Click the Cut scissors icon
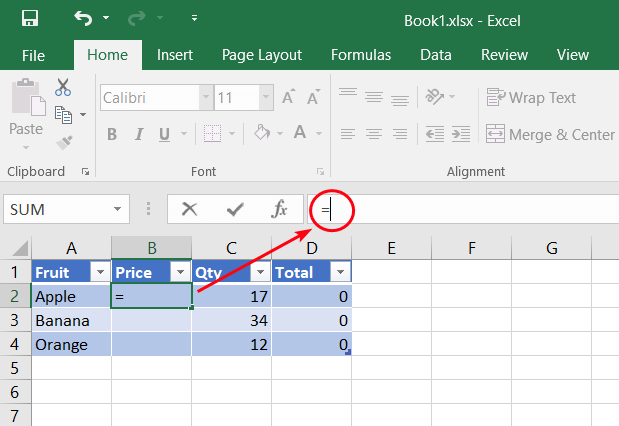Image resolution: width=619 pixels, height=426 pixels. click(x=63, y=88)
